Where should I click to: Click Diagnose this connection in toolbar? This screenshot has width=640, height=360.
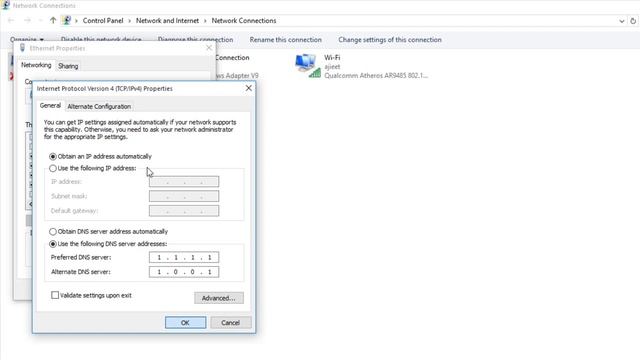pos(195,40)
